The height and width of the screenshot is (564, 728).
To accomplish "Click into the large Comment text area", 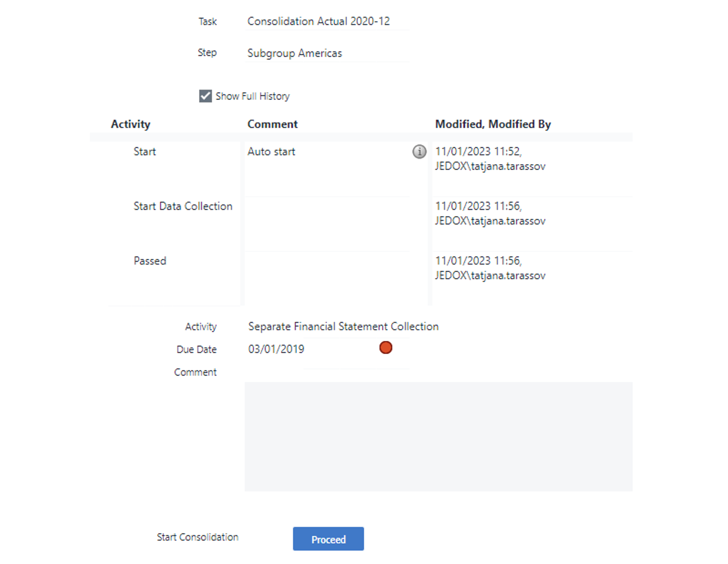I will [x=438, y=436].
